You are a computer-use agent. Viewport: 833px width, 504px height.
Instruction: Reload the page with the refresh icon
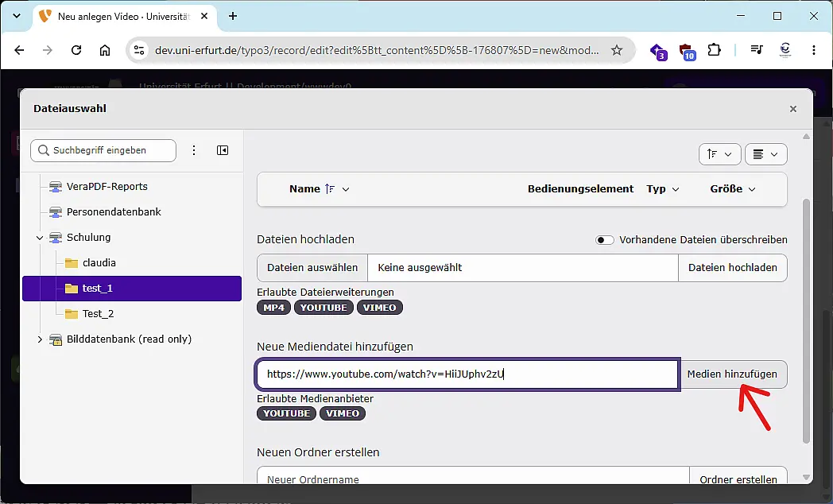tap(76, 50)
